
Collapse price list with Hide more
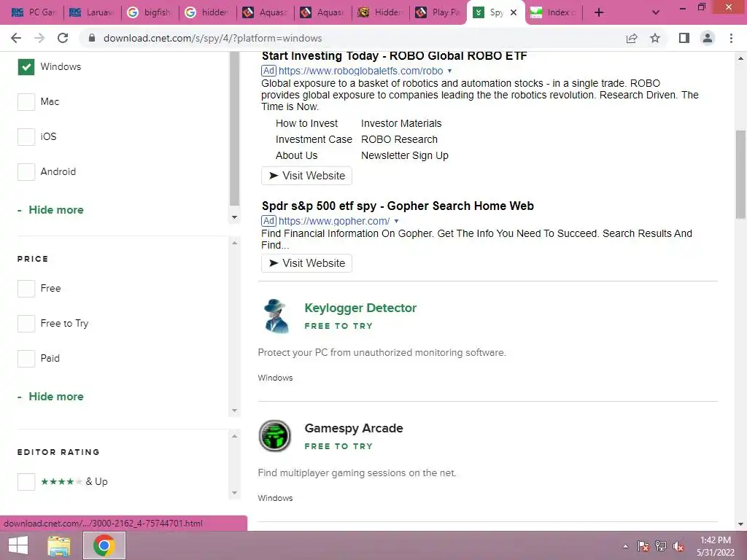pos(50,397)
